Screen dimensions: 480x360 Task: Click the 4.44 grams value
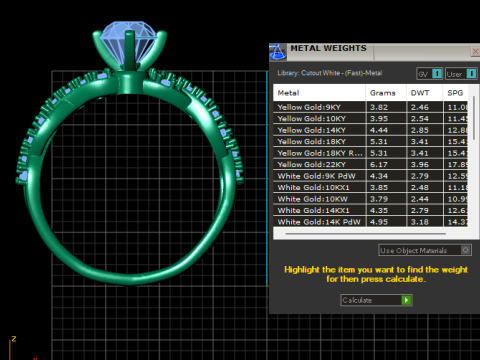[x=379, y=130]
